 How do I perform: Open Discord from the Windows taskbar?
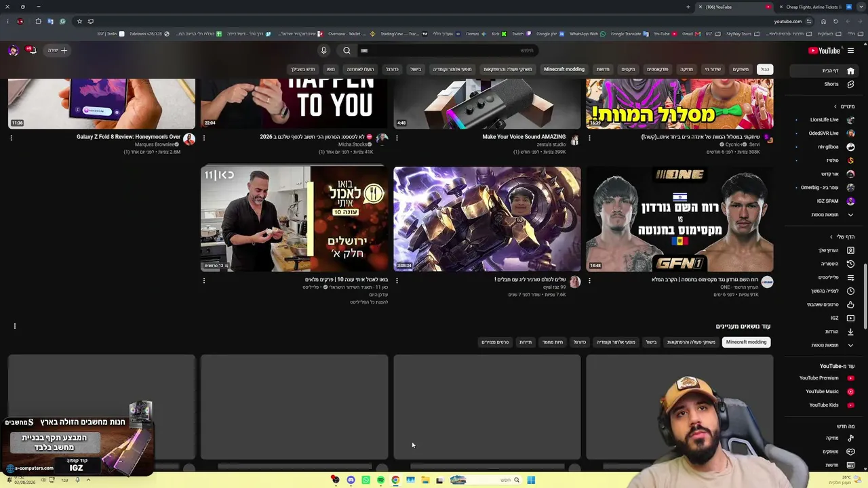[351, 481]
